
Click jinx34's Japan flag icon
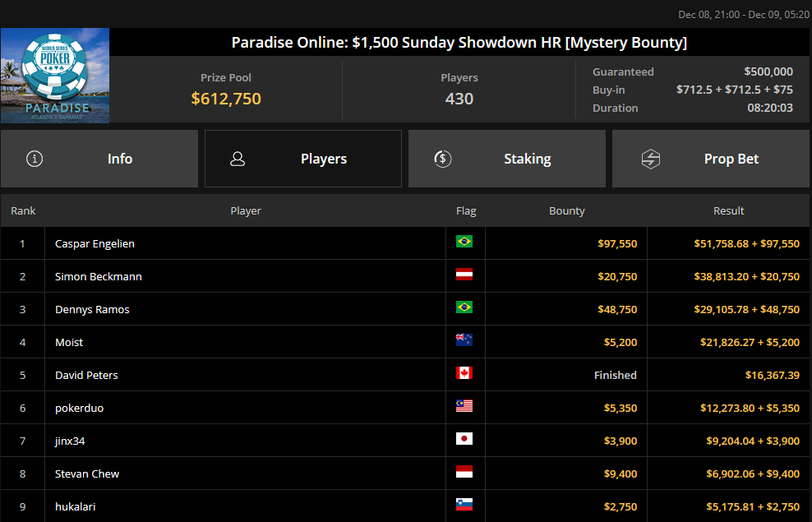pyautogui.click(x=464, y=440)
